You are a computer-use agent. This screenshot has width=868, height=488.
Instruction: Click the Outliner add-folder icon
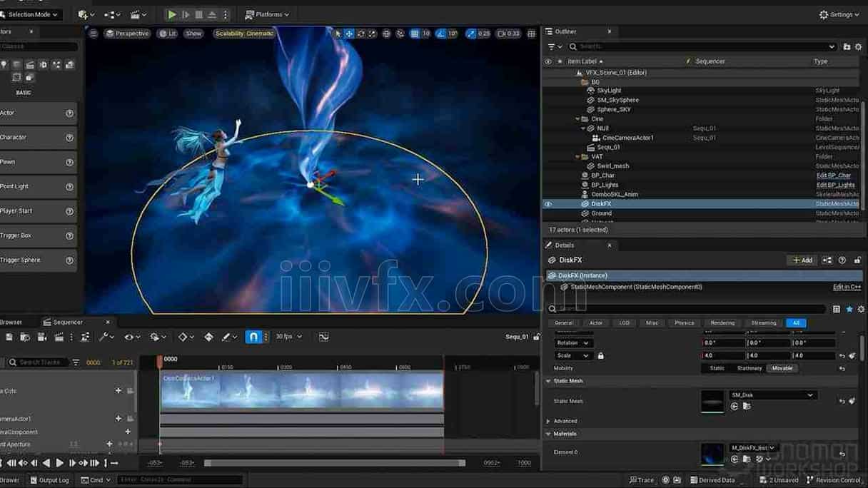click(847, 46)
